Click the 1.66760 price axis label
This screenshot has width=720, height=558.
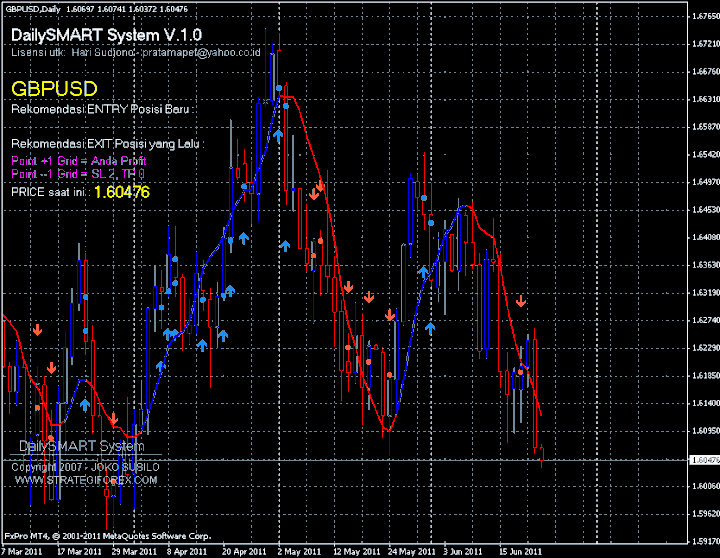706,71
